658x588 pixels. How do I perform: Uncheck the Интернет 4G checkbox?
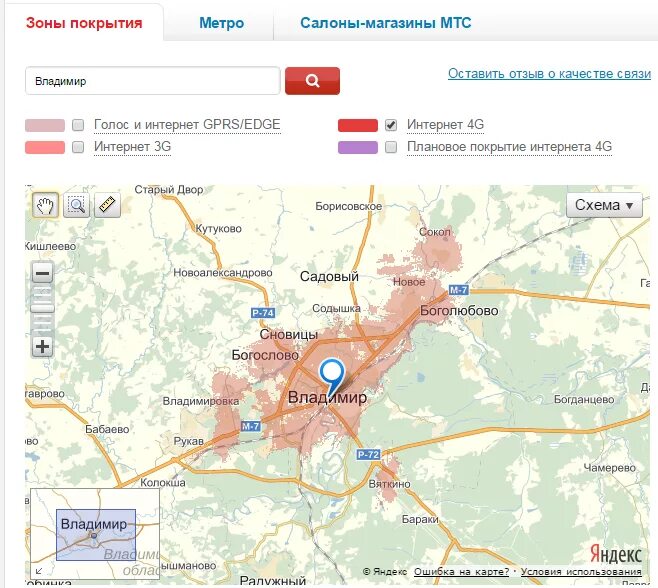[391, 125]
